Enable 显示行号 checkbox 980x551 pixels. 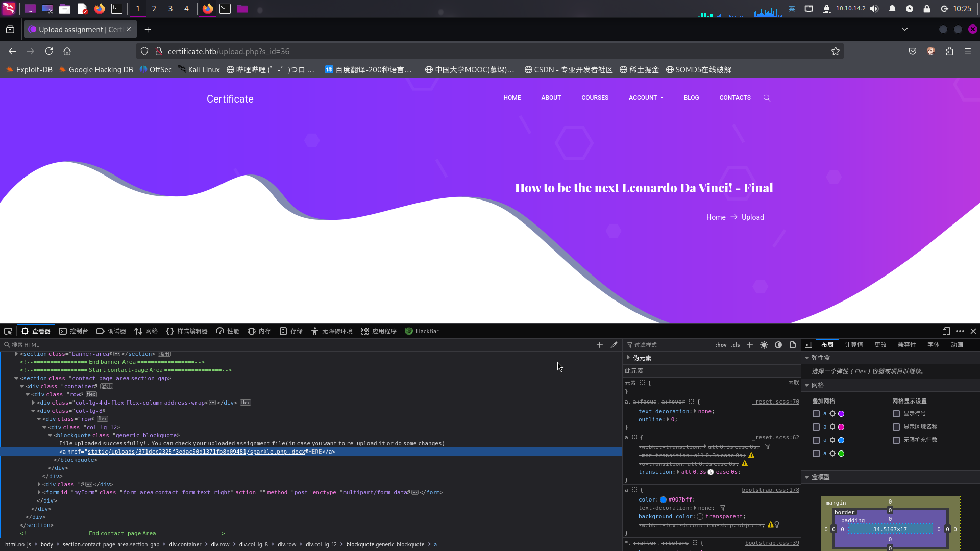point(896,414)
